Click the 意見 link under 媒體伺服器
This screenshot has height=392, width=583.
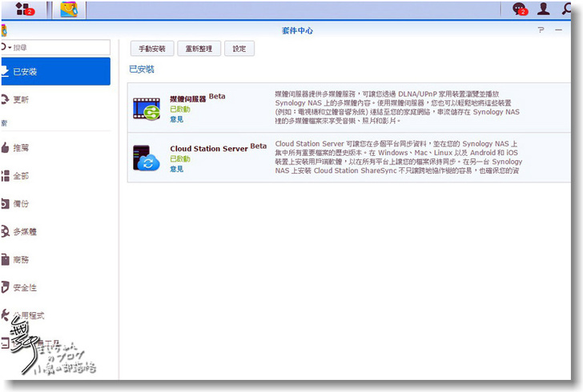(x=176, y=119)
